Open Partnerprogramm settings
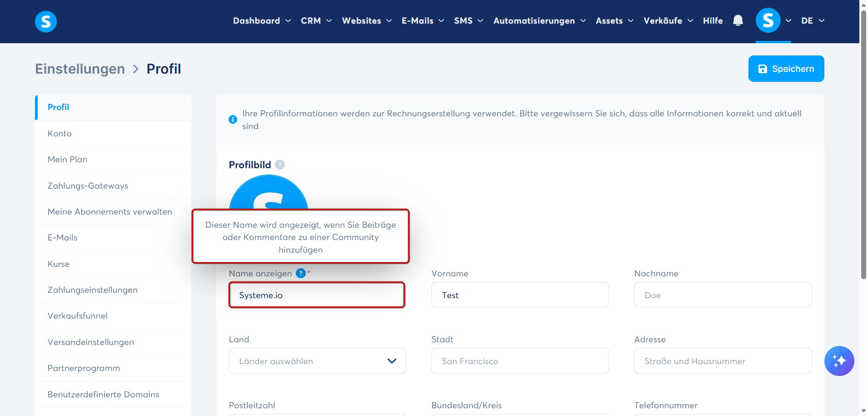868x416 pixels. point(113,368)
